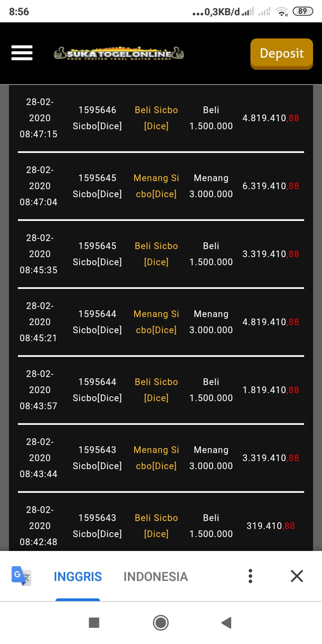This screenshot has width=322, height=644.
Task: Open Menang Sicbo link for 08:43:44 entry
Action: (157, 458)
